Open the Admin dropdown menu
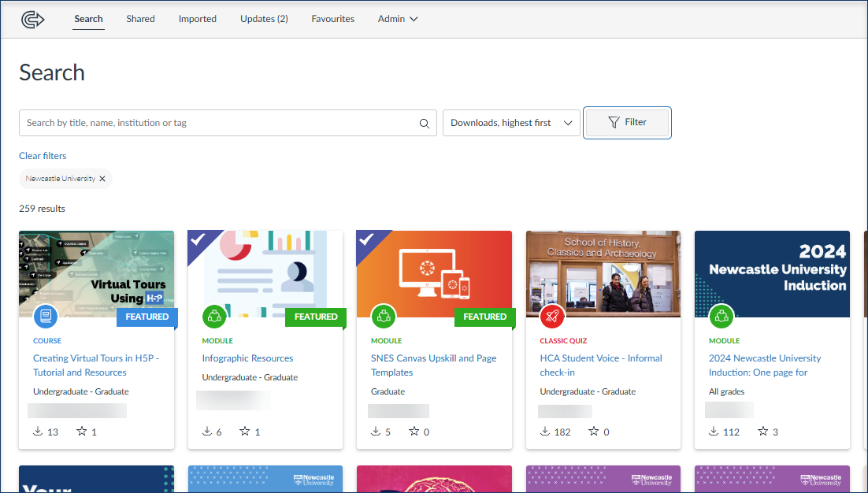Viewport: 868px width, 493px height. pos(398,19)
